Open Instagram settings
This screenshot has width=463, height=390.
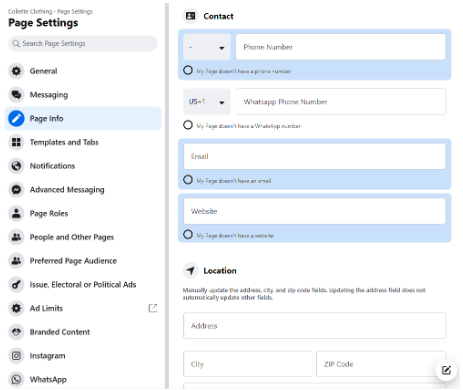(83, 356)
